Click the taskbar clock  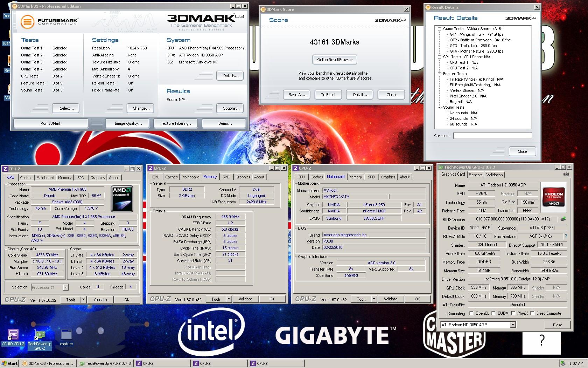(x=576, y=363)
